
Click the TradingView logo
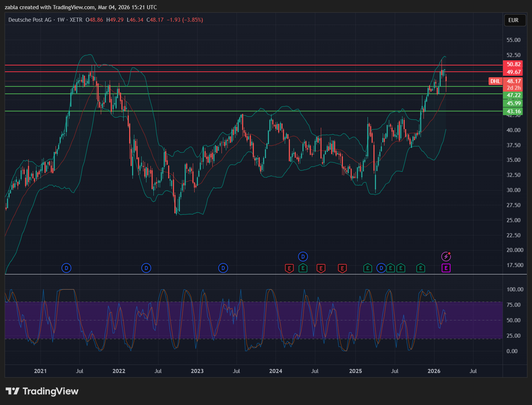pos(42,391)
